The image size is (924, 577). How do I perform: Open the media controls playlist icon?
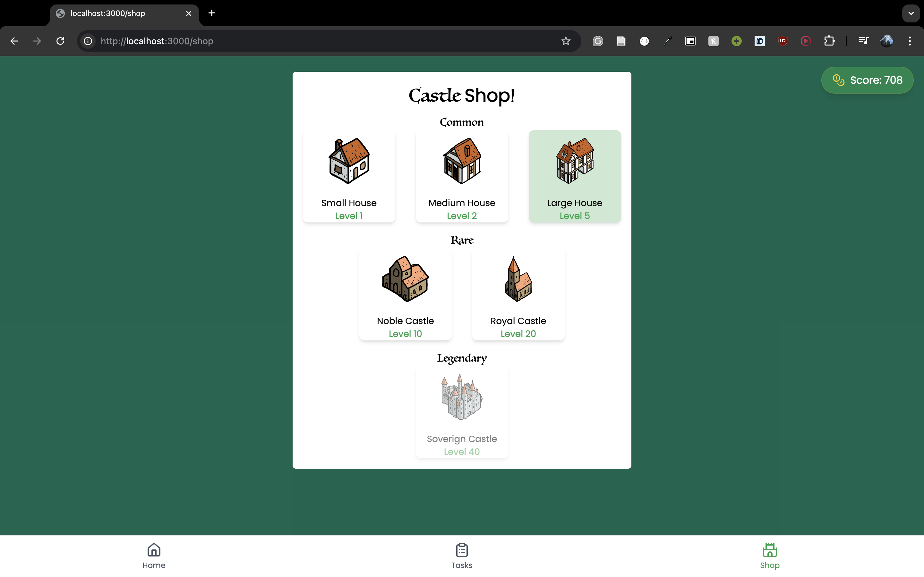[863, 41]
